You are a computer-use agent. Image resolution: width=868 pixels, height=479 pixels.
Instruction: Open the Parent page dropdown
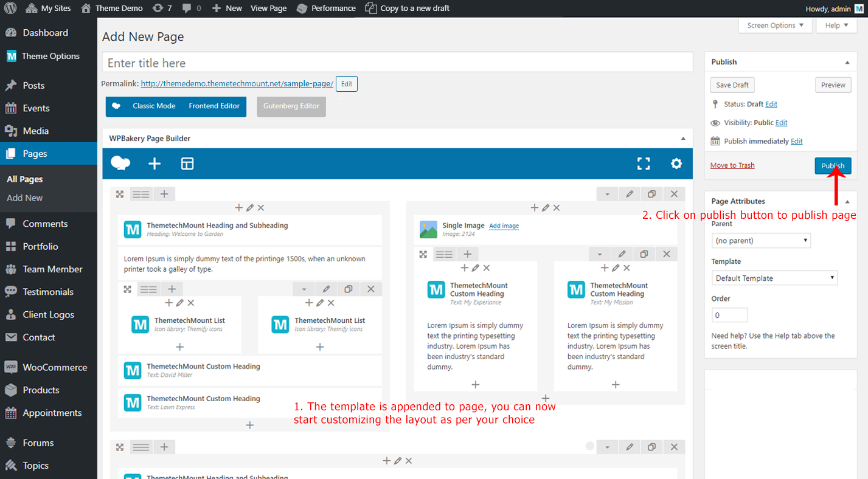761,241
